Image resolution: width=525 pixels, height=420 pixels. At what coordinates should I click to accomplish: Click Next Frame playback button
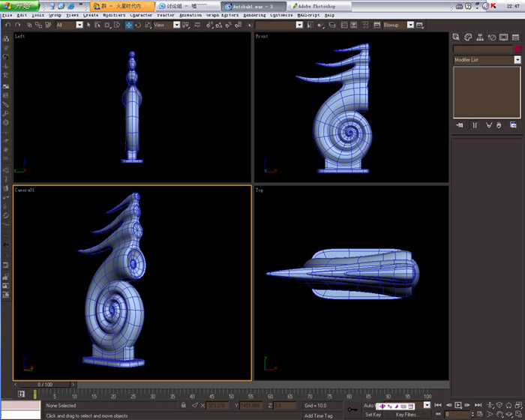coord(468,405)
